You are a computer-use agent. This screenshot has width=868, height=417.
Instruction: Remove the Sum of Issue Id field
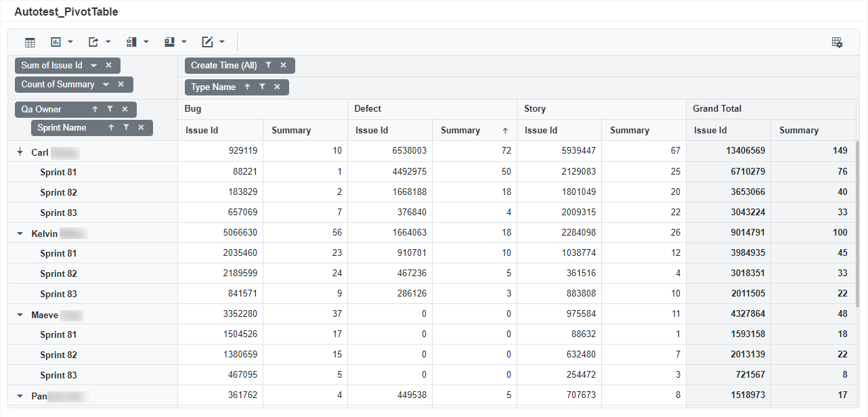pyautogui.click(x=108, y=66)
